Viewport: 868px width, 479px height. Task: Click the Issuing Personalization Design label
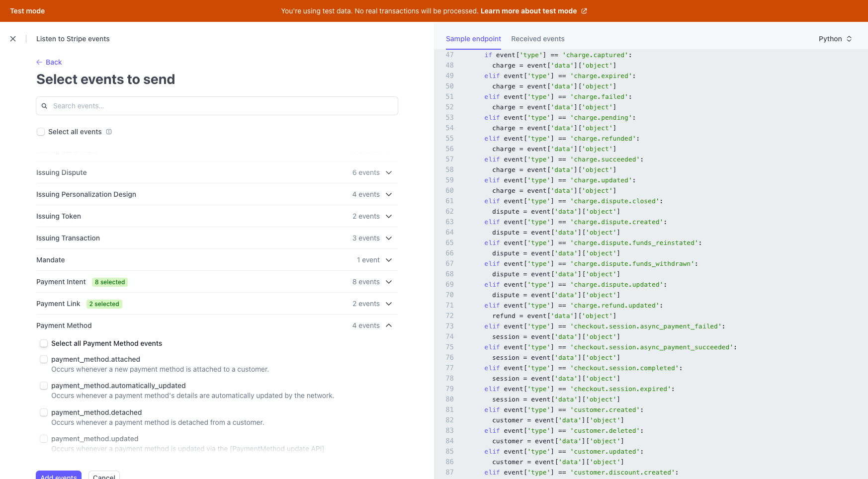(86, 194)
